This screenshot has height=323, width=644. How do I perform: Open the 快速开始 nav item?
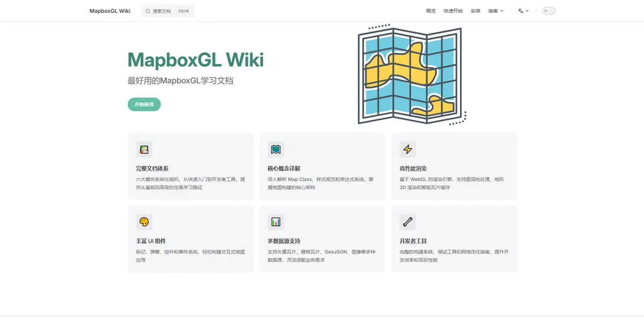click(x=453, y=11)
